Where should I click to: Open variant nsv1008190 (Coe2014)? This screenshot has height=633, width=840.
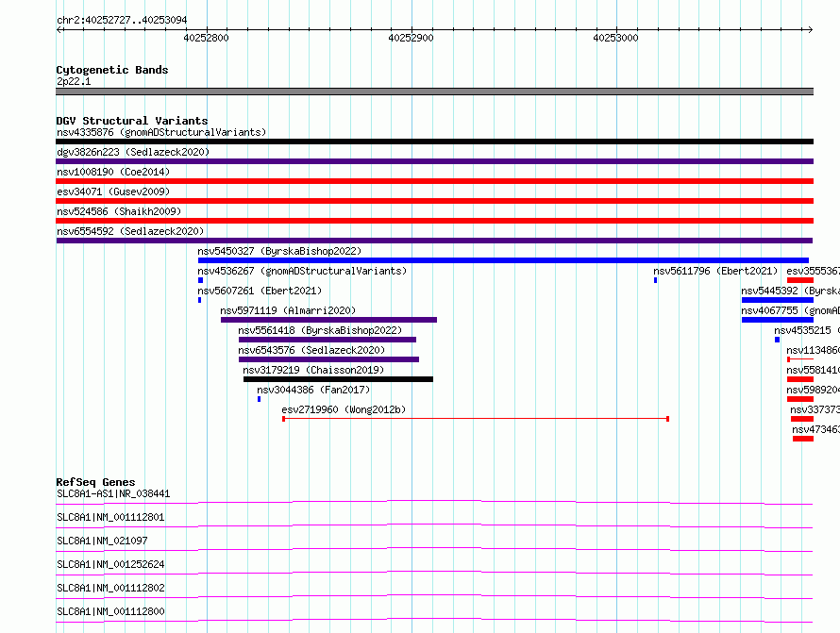coord(113,172)
